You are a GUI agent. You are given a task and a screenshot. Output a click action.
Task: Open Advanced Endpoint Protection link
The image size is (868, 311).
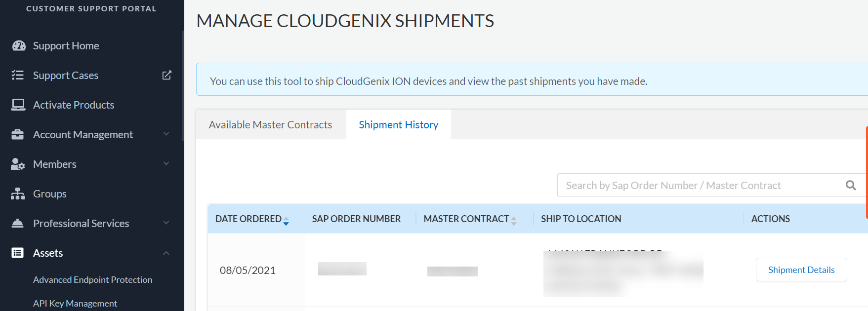click(x=92, y=280)
